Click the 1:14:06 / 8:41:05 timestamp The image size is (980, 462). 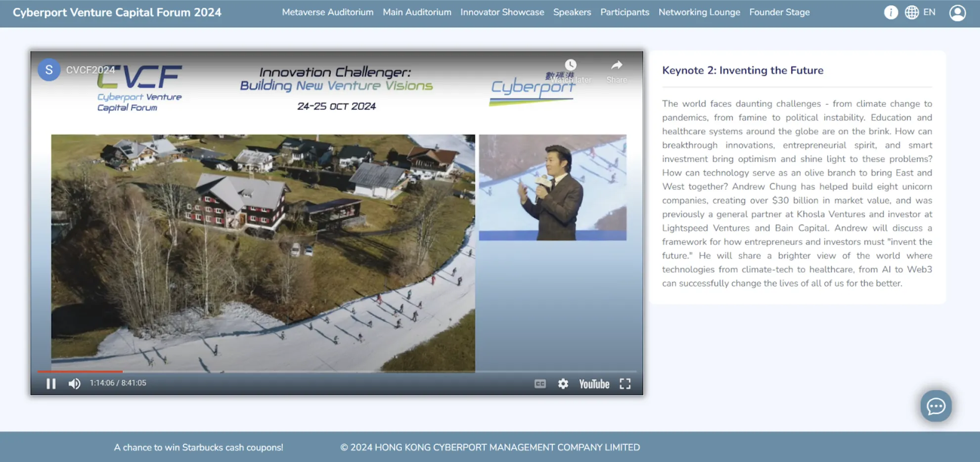coord(118,383)
